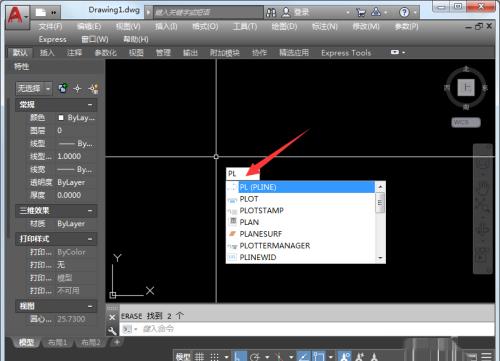Viewport: 500px width, 361px height.
Task: Open the 无选择 object selection dropdown
Action: (x=34, y=88)
